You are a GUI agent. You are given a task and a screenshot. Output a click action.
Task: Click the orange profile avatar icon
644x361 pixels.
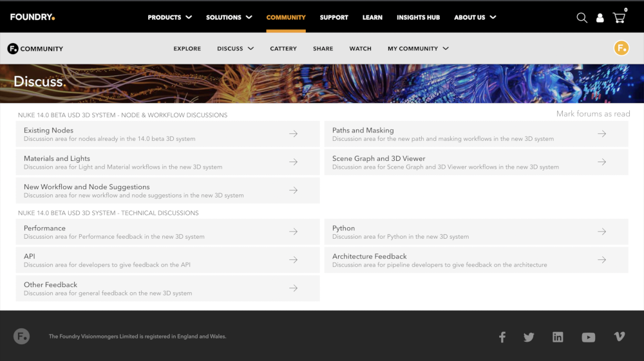pyautogui.click(x=621, y=48)
